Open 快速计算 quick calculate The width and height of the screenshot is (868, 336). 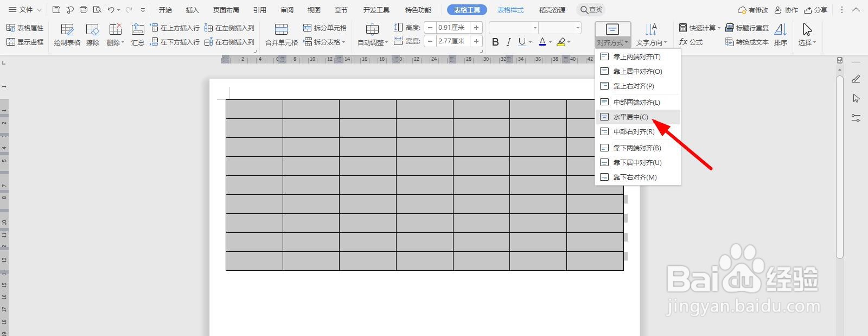pos(700,28)
